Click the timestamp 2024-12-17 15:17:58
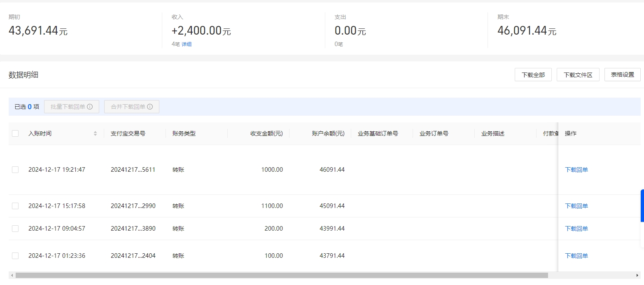 (x=57, y=206)
